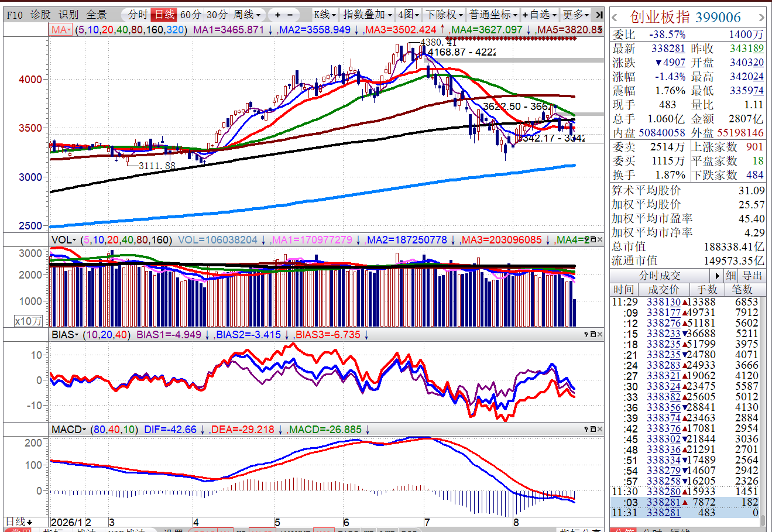Zoom in the chart with plus button
The width and height of the screenshot is (772, 532).
point(277,15)
